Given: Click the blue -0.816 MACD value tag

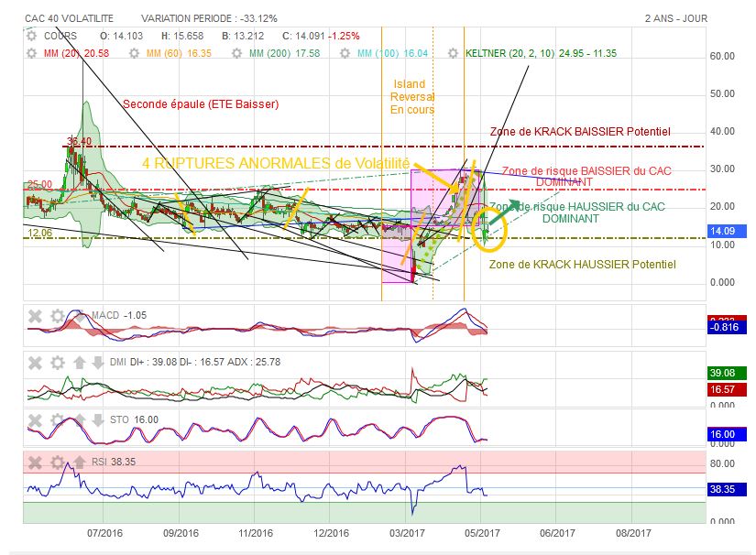Looking at the screenshot, I should pyautogui.click(x=726, y=328).
